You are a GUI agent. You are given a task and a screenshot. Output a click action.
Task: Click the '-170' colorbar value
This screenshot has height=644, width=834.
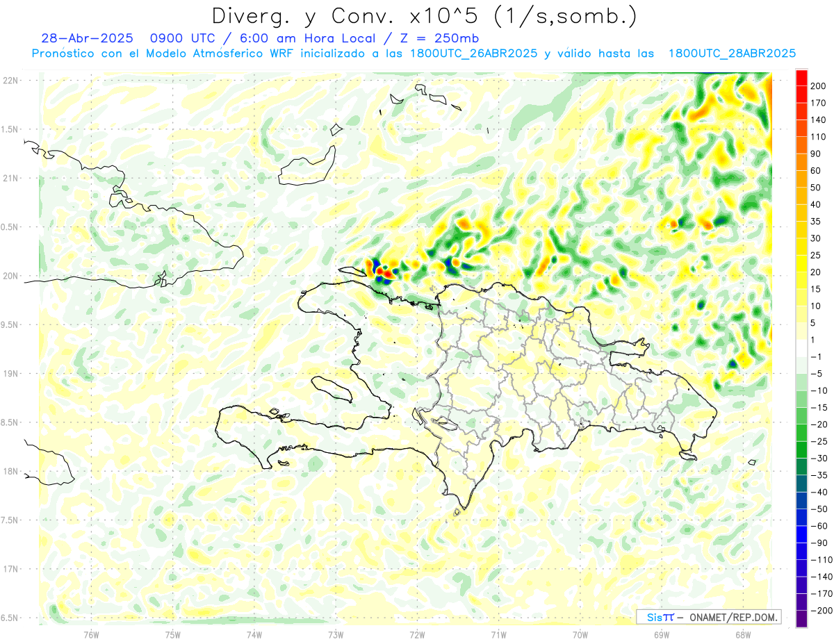pos(822,594)
